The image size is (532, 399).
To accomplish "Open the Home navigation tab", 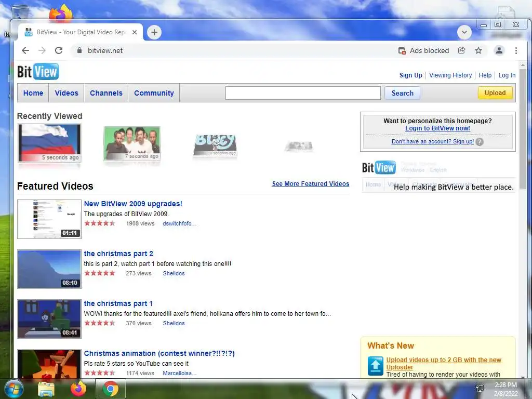I will pyautogui.click(x=33, y=93).
